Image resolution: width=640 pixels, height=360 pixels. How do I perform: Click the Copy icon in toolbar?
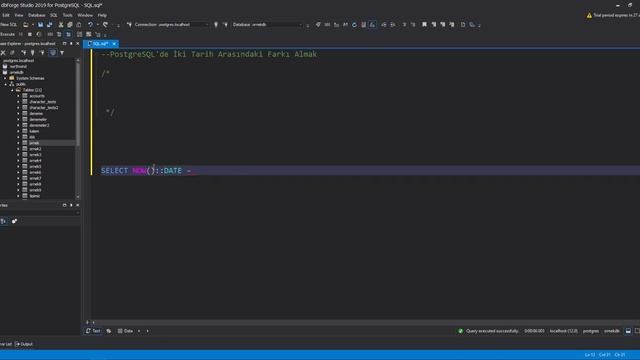coord(70,25)
